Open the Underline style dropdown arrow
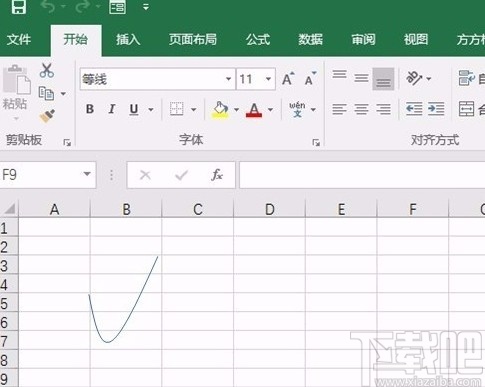Viewport: 485px width, 387px height. (x=151, y=109)
